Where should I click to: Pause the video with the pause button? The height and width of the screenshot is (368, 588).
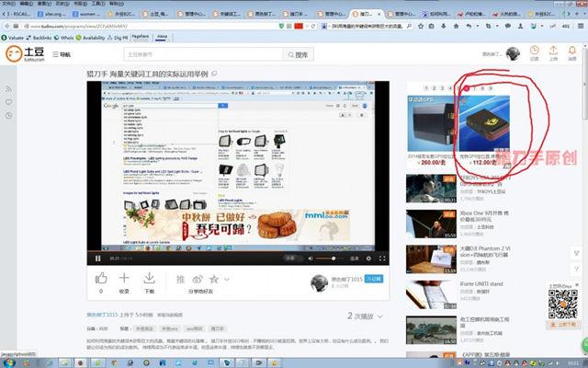click(x=96, y=259)
